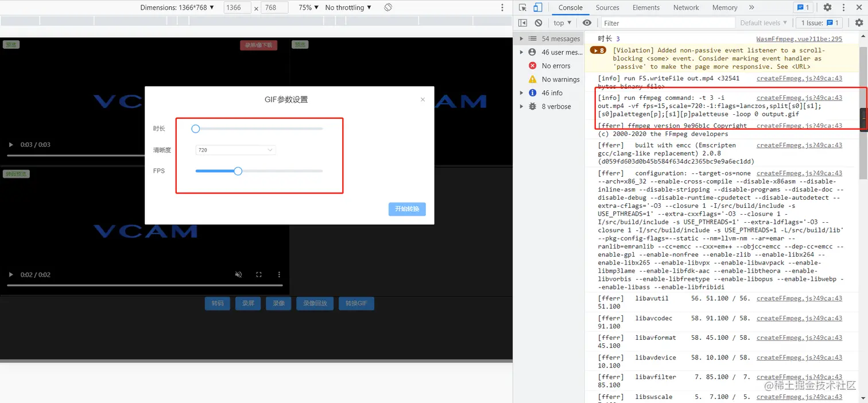
Task: Close the GIF参数设置 dialog
Action: 423,99
